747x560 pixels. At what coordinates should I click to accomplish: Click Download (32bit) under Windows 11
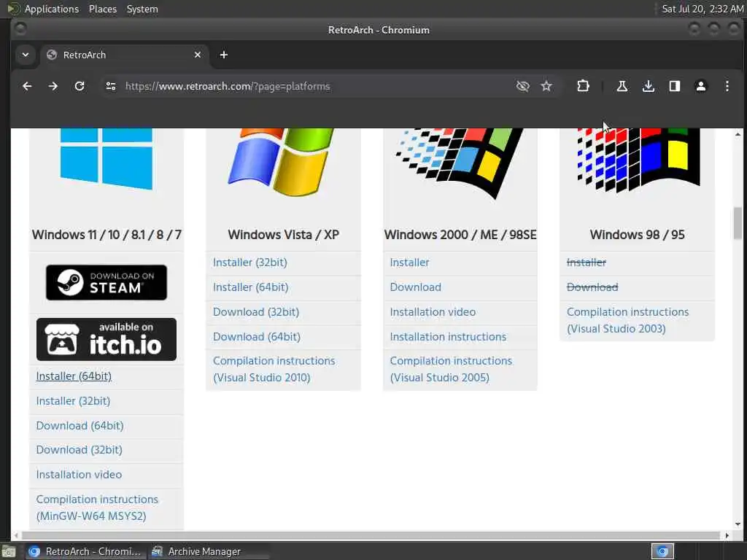(79, 450)
